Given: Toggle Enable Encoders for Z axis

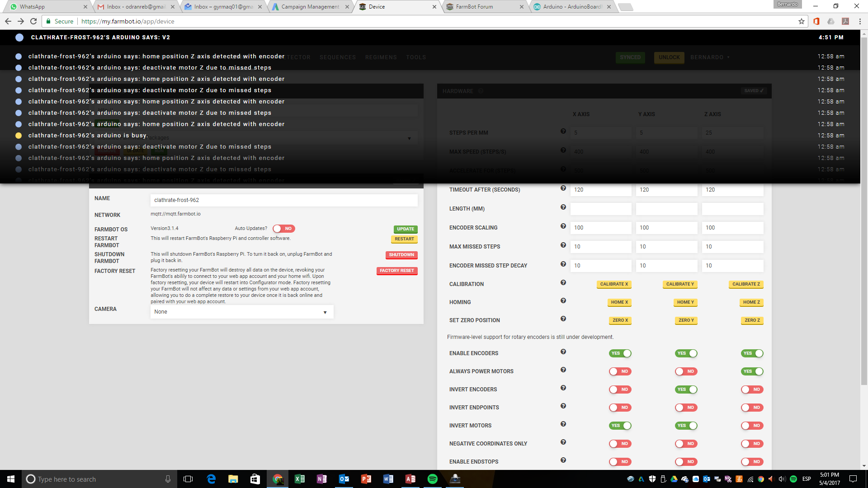Looking at the screenshot, I should 752,353.
